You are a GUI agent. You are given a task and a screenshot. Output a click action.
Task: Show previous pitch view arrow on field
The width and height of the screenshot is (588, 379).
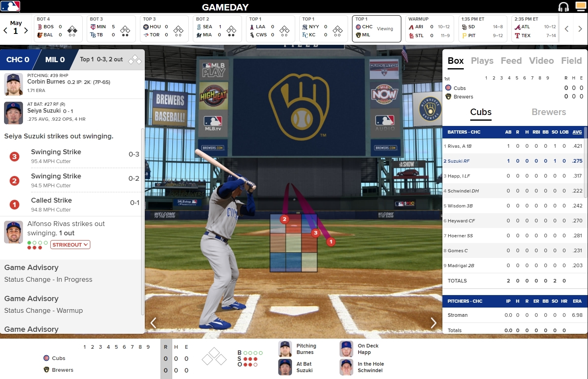pyautogui.click(x=153, y=322)
